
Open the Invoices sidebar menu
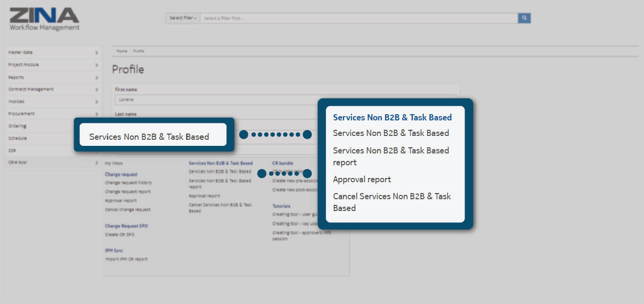53,101
